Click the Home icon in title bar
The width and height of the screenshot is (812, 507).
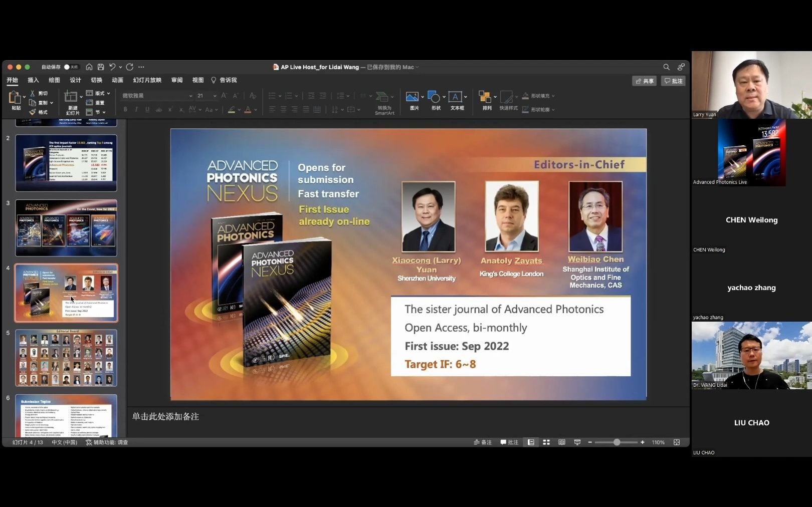click(x=89, y=67)
